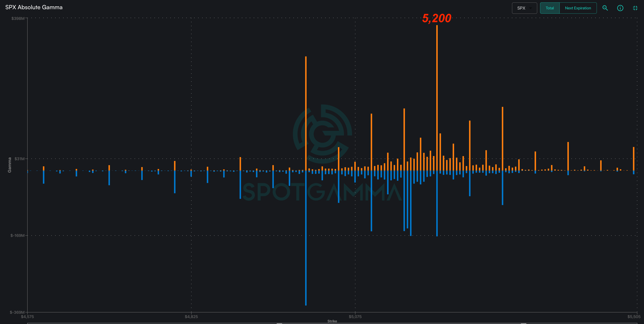Click the red 5,200 annotation label
644x324 pixels.
pos(436,18)
